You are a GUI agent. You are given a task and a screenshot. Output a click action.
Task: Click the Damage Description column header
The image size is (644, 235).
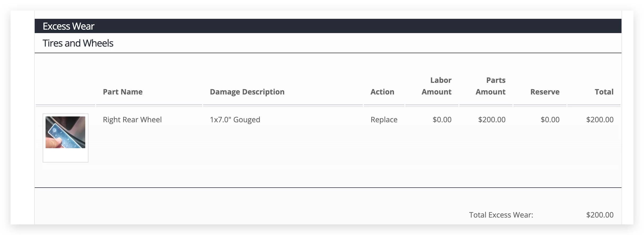point(247,92)
